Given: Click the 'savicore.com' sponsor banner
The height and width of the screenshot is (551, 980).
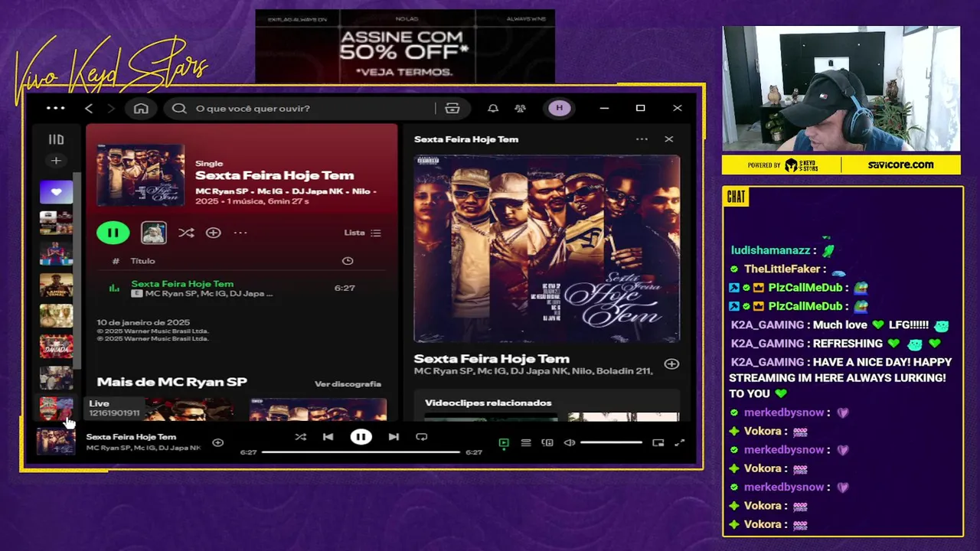Looking at the screenshot, I should [900, 165].
